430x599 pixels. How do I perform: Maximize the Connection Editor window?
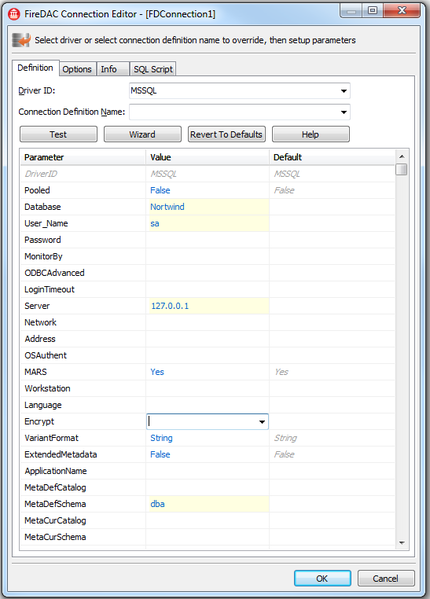[x=372, y=10]
